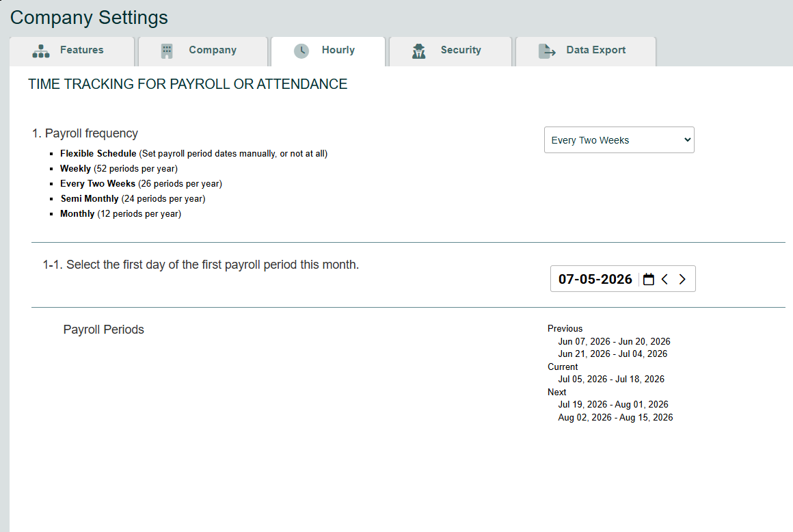Click the '1-1. Select the first day' instruction
This screenshot has width=793, height=532.
(x=201, y=265)
